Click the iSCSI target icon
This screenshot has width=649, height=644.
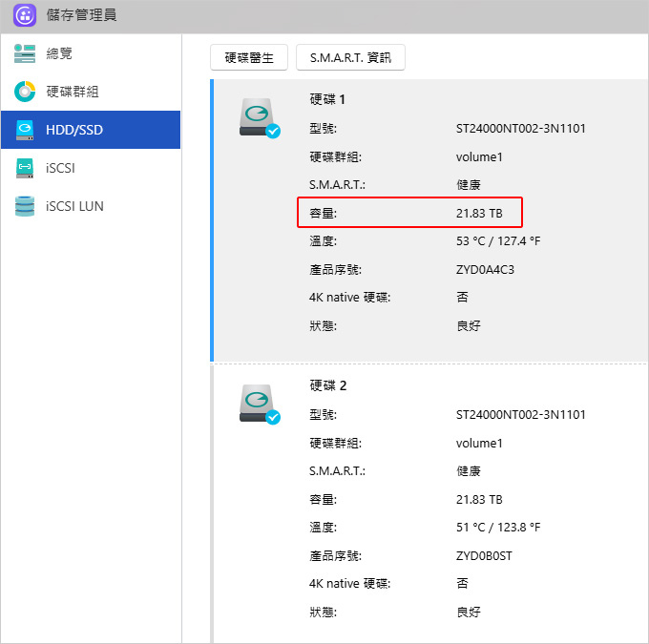pyautogui.click(x=25, y=168)
